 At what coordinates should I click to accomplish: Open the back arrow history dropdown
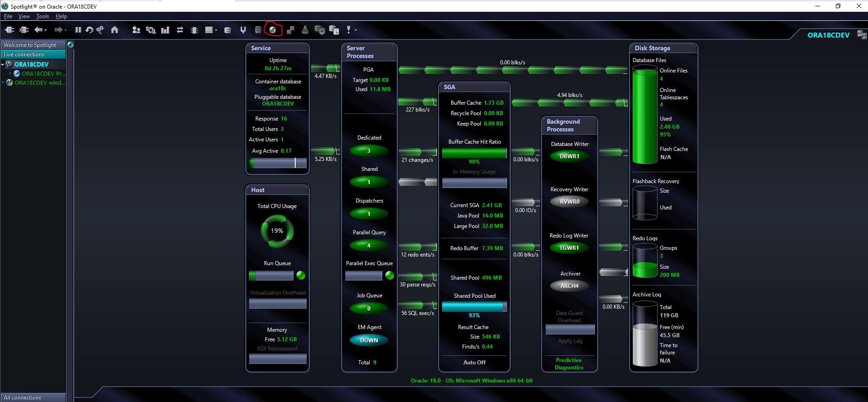tap(46, 30)
